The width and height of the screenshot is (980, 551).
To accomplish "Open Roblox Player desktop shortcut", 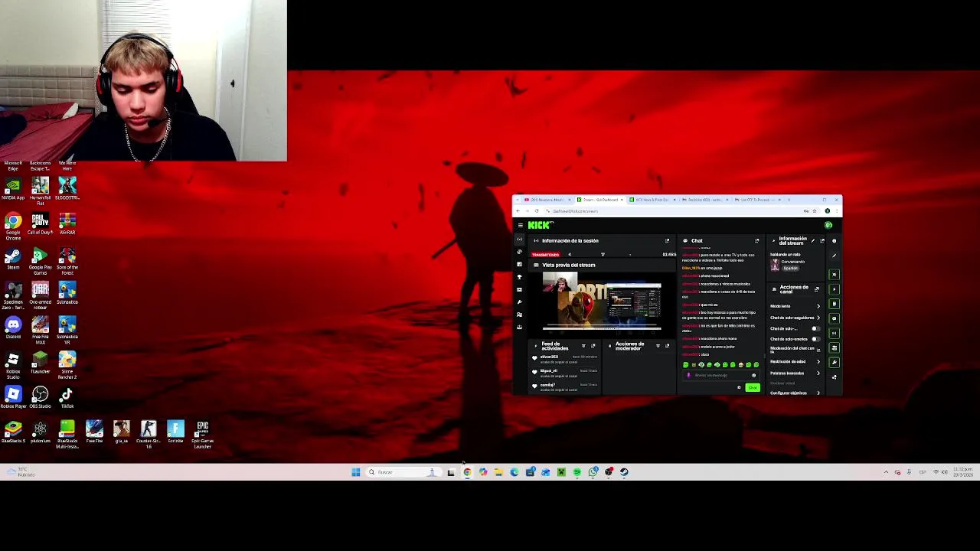I will (13, 397).
